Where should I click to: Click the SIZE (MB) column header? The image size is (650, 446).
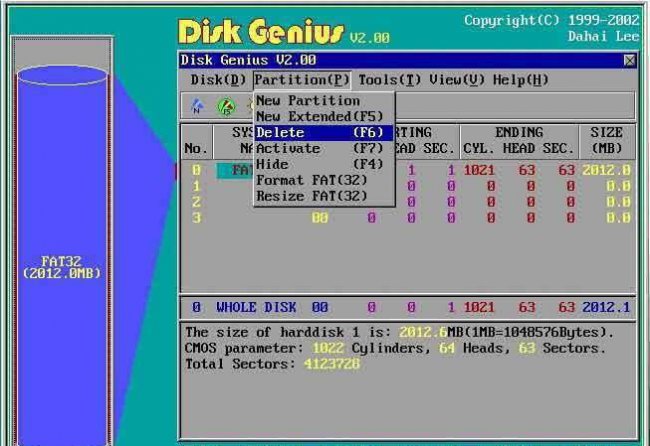[x=606, y=140]
